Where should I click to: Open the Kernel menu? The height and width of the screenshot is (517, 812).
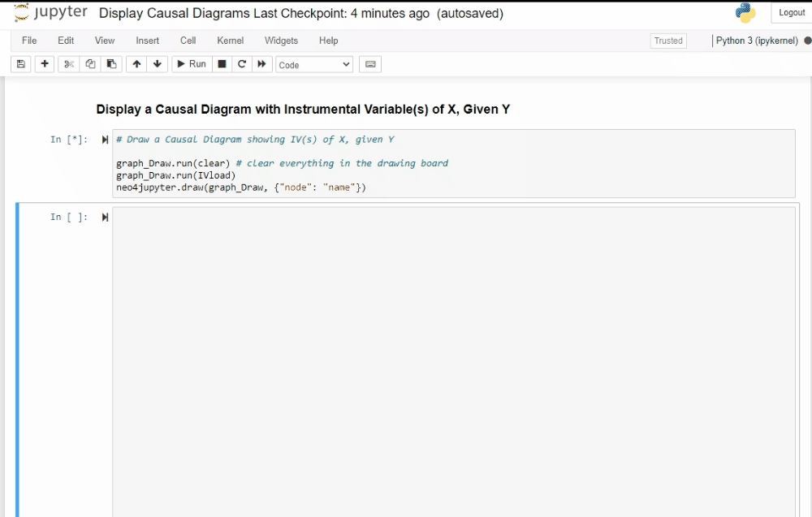(230, 41)
